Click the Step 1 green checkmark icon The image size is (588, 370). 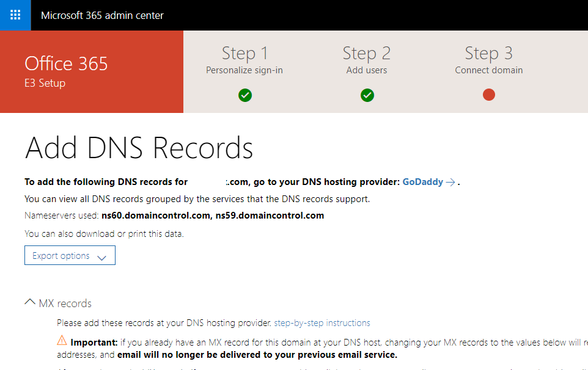(x=244, y=95)
